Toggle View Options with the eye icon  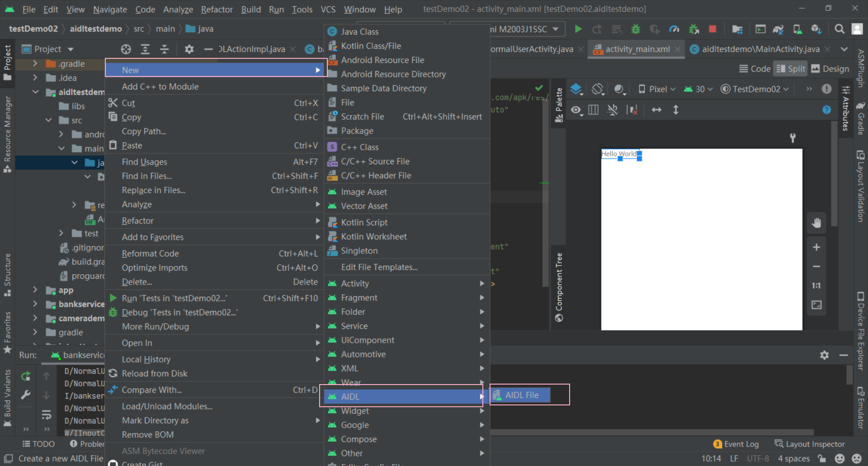pyautogui.click(x=576, y=109)
